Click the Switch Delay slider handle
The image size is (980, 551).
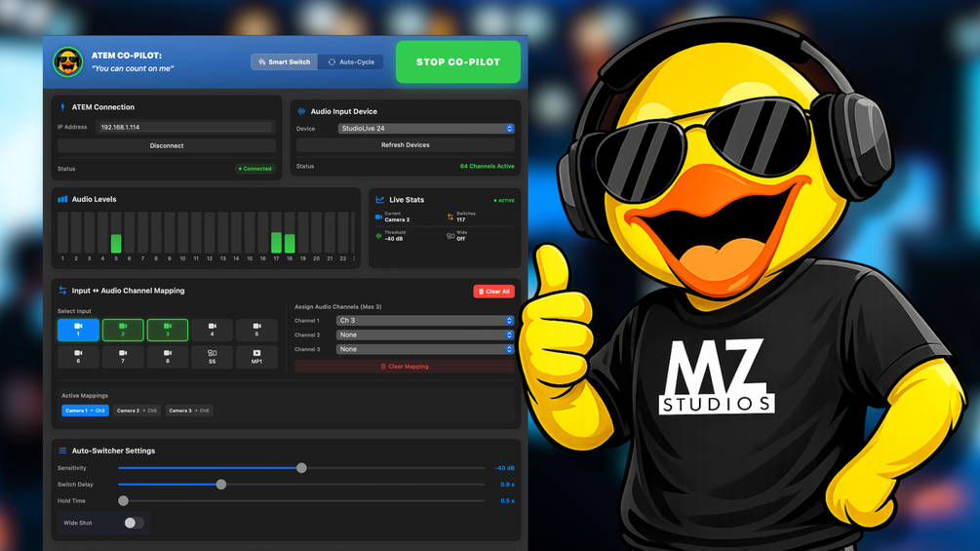click(221, 484)
